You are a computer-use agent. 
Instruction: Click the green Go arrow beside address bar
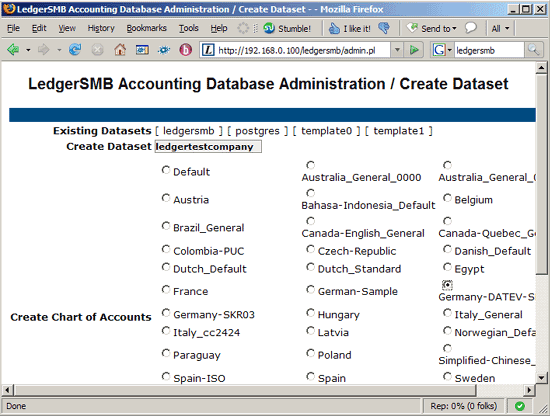(414, 50)
